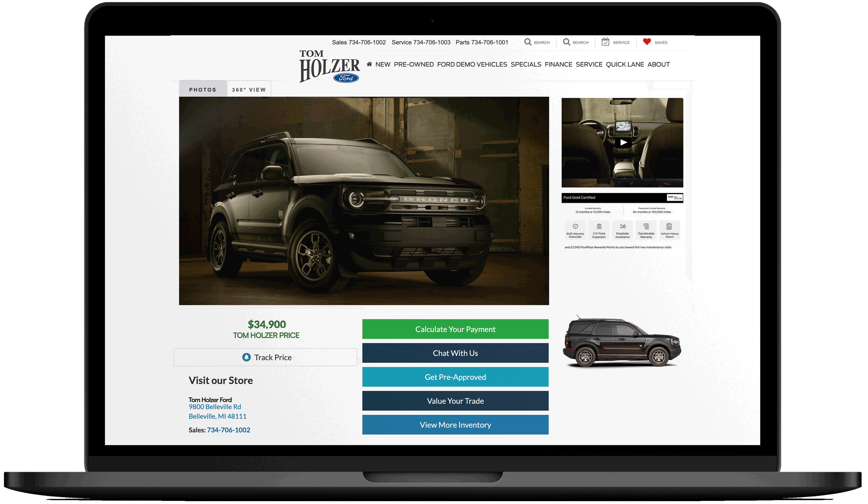Image resolution: width=868 pixels, height=504 pixels.
Task: Click the side-view Bronco thumbnail
Action: pos(621,342)
